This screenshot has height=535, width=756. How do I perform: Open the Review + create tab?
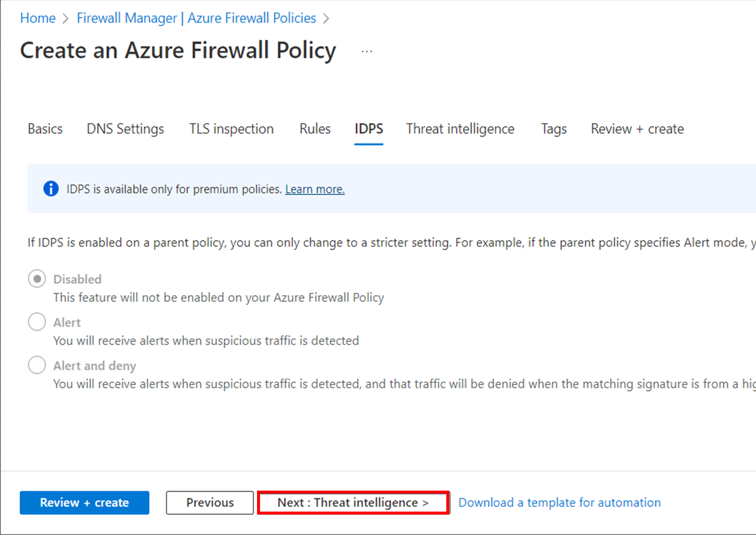coord(637,129)
